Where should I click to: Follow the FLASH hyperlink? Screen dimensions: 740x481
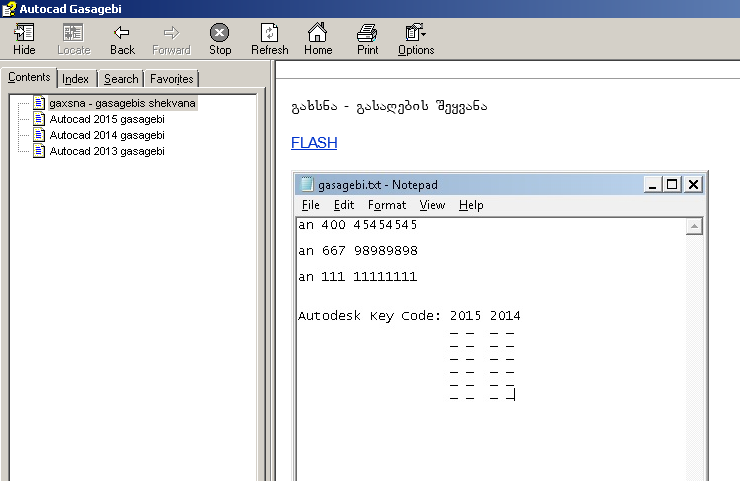click(314, 143)
